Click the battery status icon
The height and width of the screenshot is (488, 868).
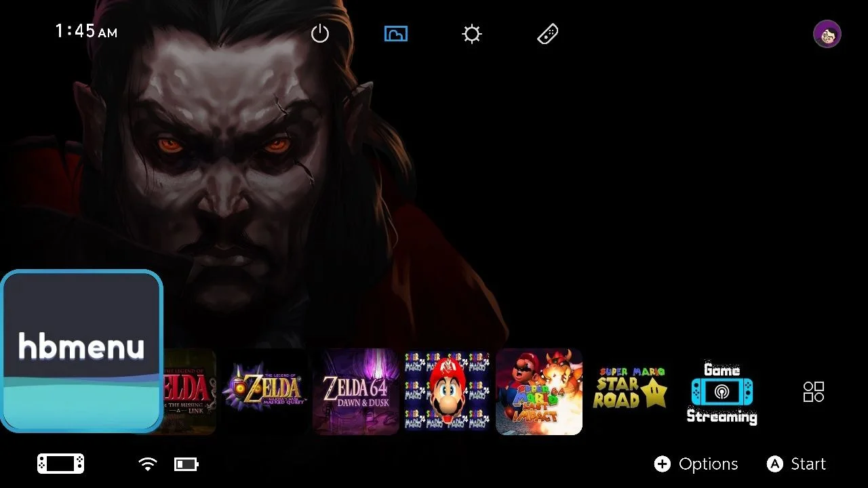(186, 464)
